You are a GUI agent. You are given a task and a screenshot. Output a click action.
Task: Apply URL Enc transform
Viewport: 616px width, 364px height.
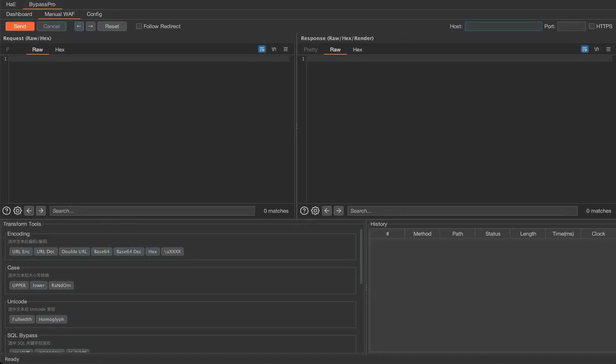(21, 252)
